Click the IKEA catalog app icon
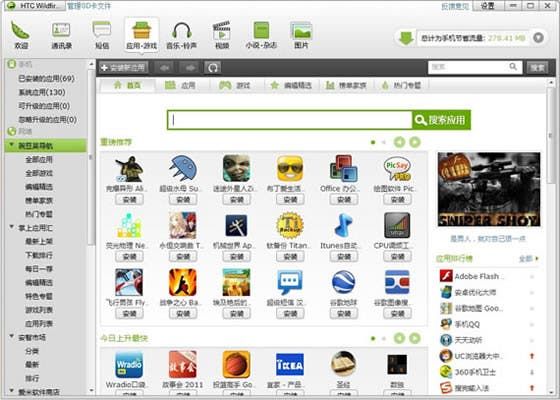Screen dimensions: 560x400 290,365
